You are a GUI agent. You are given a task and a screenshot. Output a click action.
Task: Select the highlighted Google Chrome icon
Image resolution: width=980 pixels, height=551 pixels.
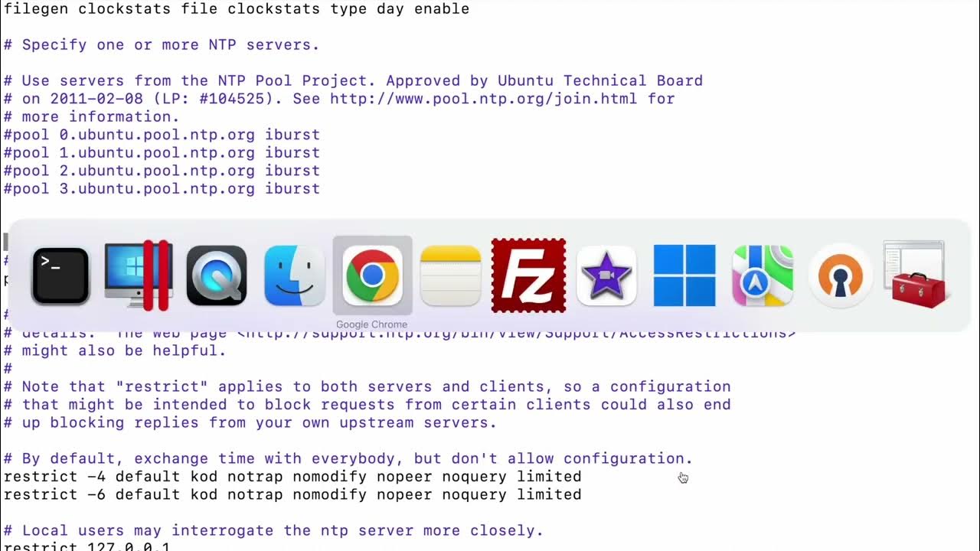tap(373, 275)
